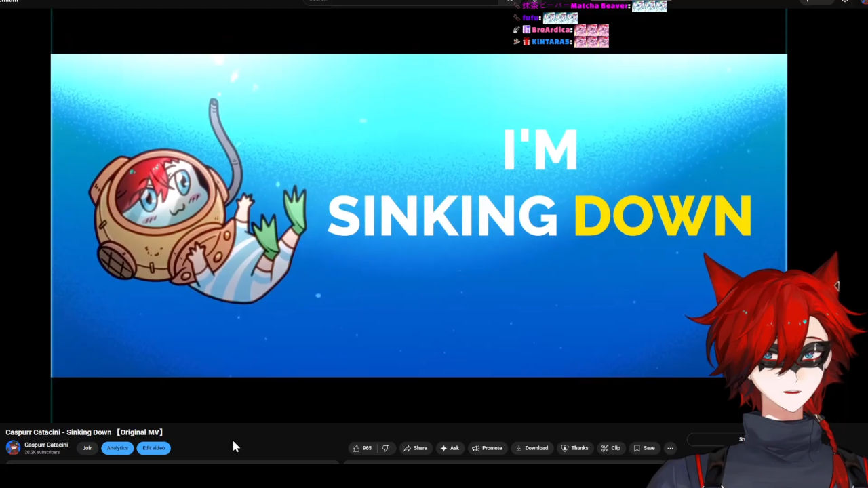Click the Join membership button

click(x=87, y=448)
